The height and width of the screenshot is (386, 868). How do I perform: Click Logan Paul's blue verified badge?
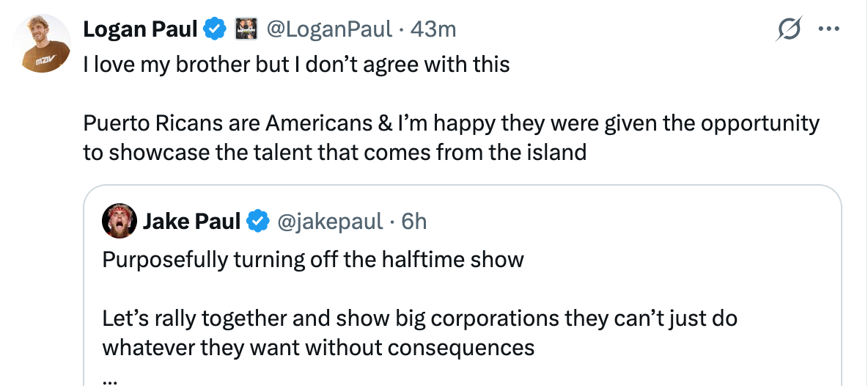coord(214,29)
